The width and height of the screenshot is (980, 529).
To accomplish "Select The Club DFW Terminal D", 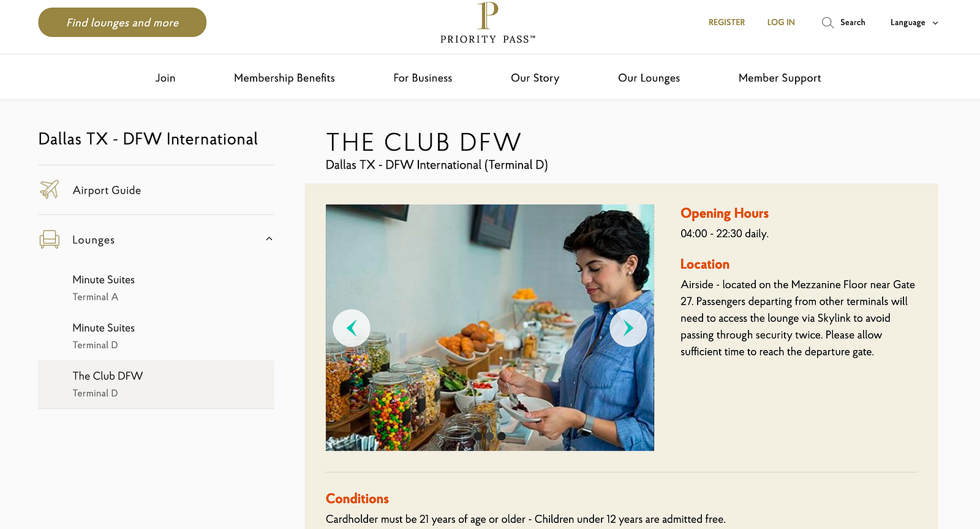I will tap(156, 384).
